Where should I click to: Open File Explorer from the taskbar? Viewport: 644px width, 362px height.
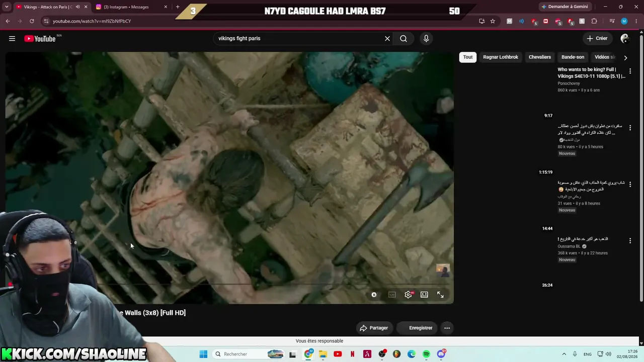click(323, 354)
